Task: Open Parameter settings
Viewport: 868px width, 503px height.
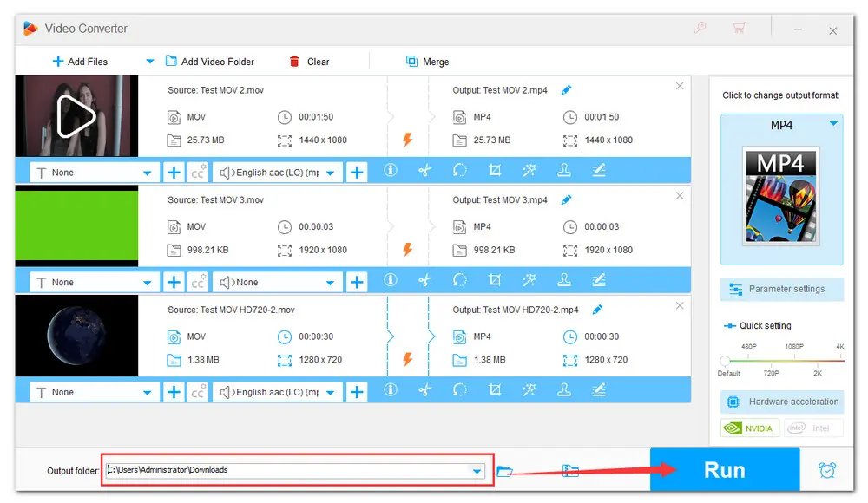Action: click(x=782, y=289)
